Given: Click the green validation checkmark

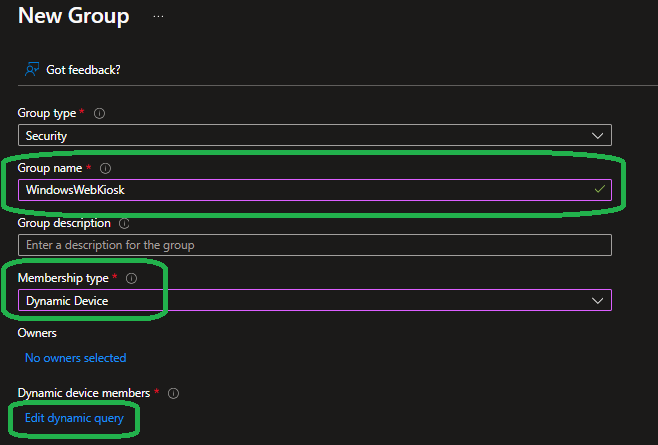Looking at the screenshot, I should coord(599,189).
